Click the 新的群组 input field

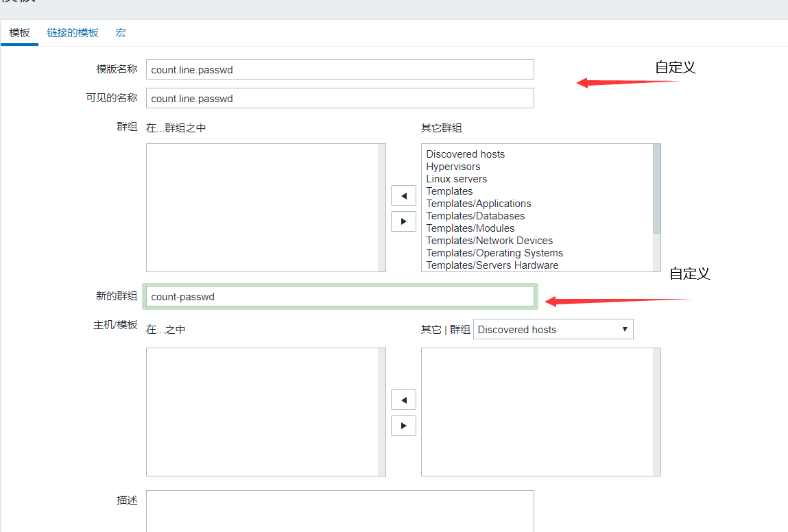click(x=339, y=296)
